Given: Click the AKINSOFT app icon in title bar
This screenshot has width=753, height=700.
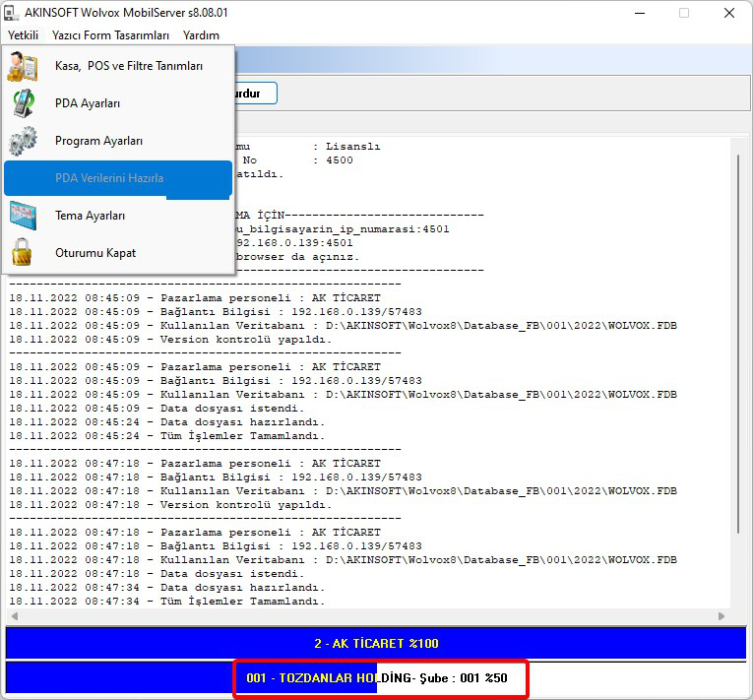Looking at the screenshot, I should point(12,13).
